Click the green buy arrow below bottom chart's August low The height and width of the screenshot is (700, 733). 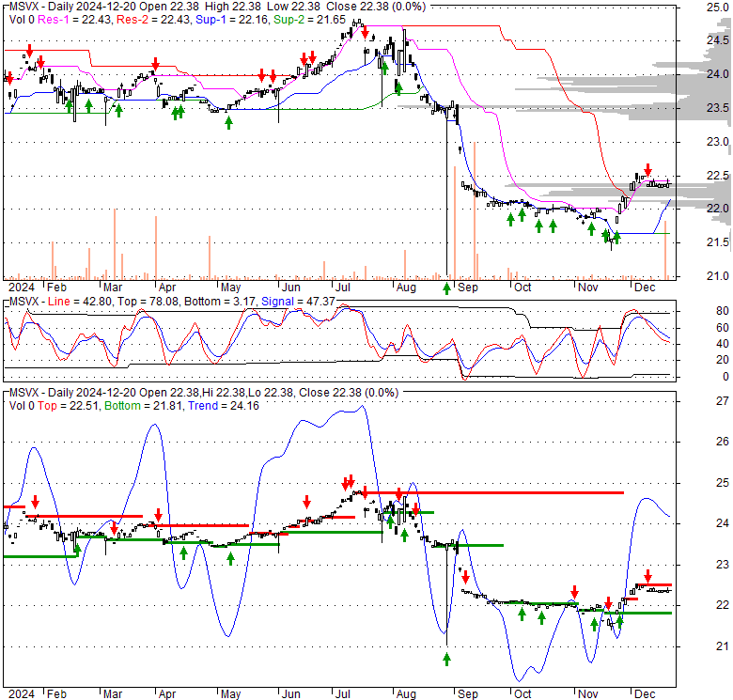(447, 660)
